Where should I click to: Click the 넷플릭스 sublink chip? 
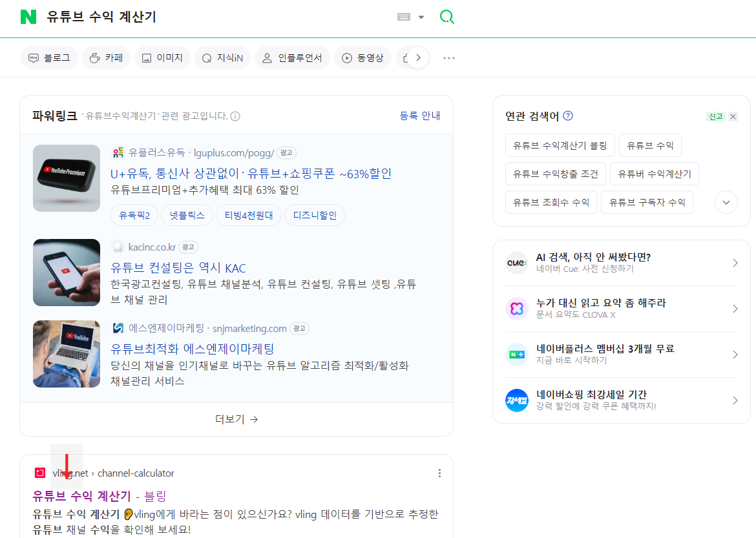point(187,215)
